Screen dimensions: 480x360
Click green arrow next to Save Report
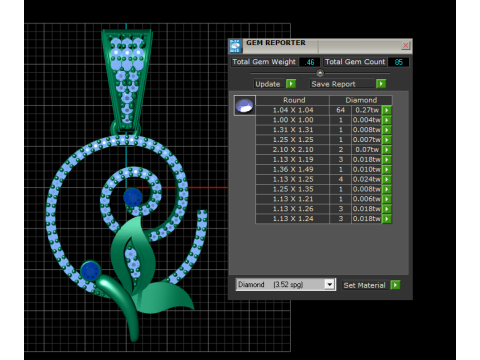381,84
